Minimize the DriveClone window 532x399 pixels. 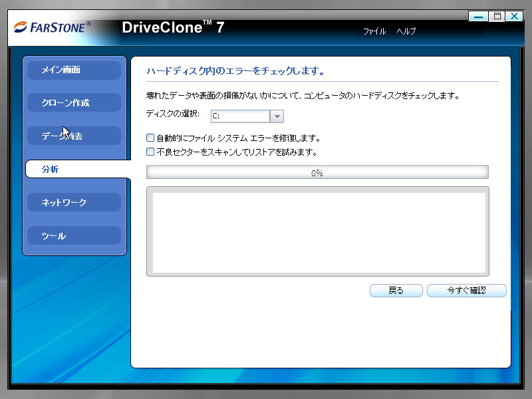pos(478,16)
